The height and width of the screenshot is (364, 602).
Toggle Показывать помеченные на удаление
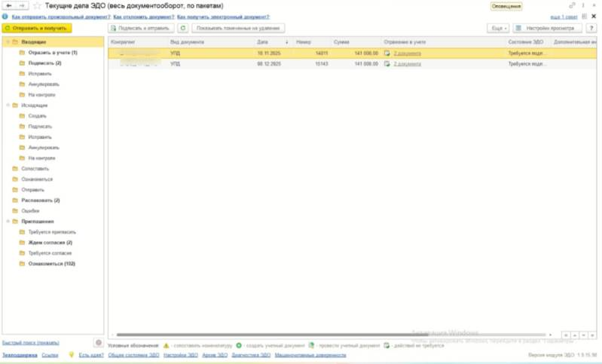238,28
